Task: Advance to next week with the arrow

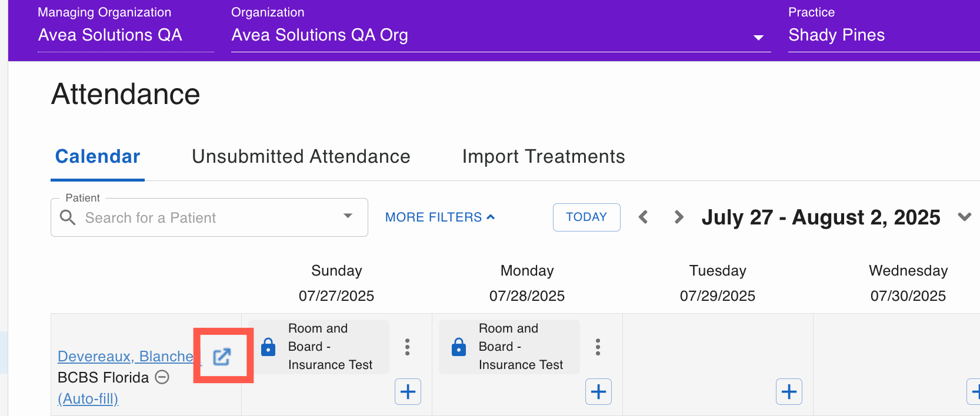Action: tap(679, 217)
